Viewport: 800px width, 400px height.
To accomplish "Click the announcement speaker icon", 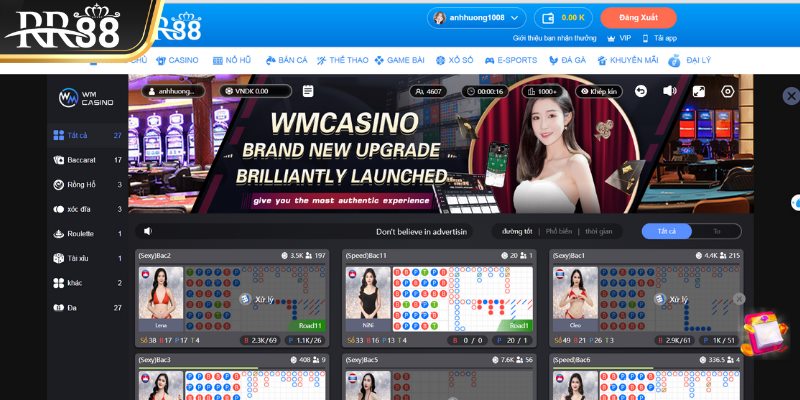I will click(147, 231).
